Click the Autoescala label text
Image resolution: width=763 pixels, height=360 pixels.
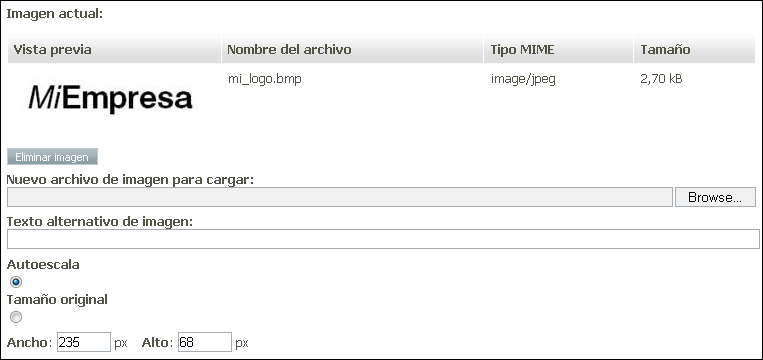(x=43, y=265)
